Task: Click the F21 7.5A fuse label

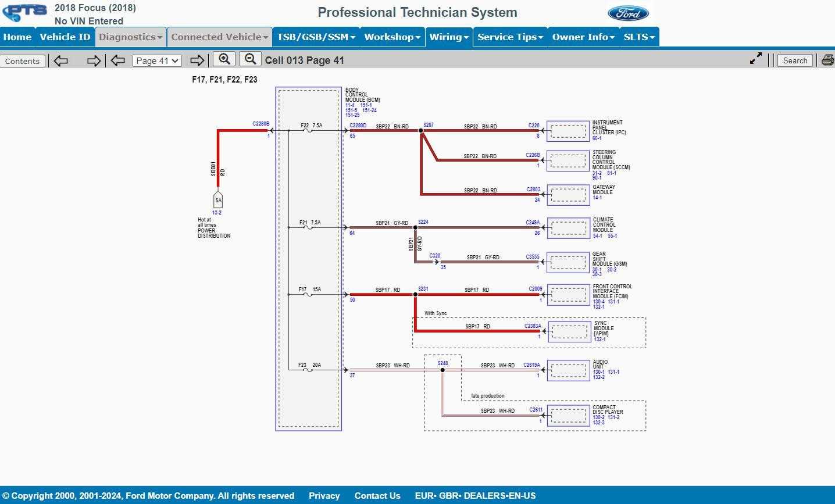Action: [x=310, y=223]
